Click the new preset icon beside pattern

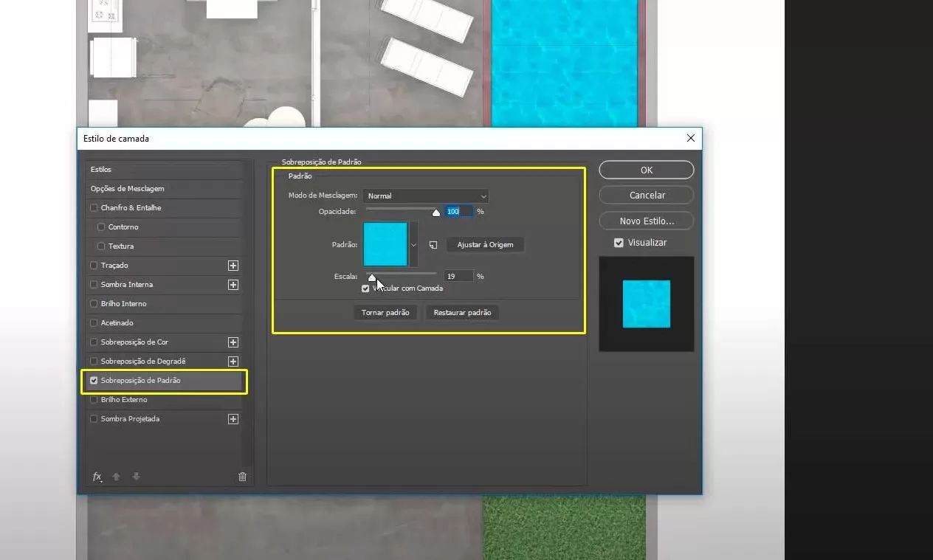click(x=434, y=245)
